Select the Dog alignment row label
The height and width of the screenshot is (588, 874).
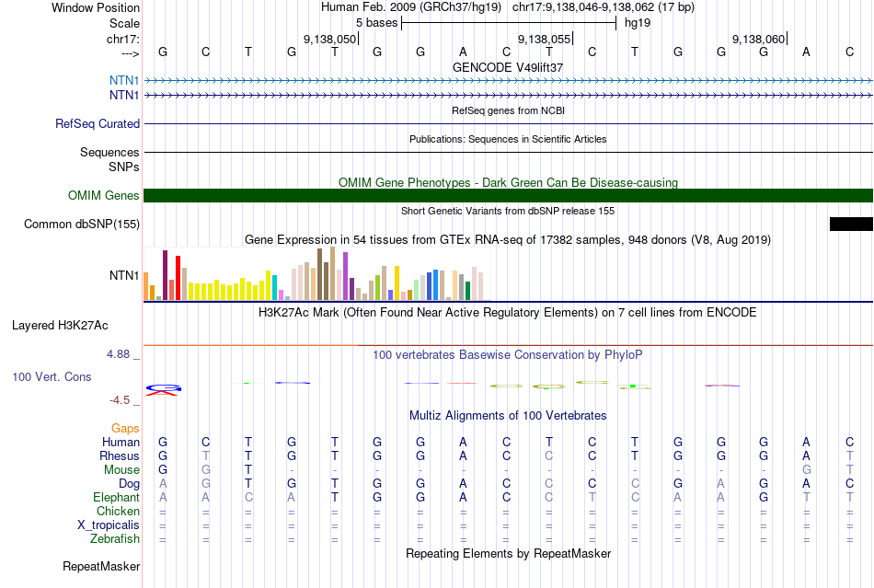tap(129, 484)
